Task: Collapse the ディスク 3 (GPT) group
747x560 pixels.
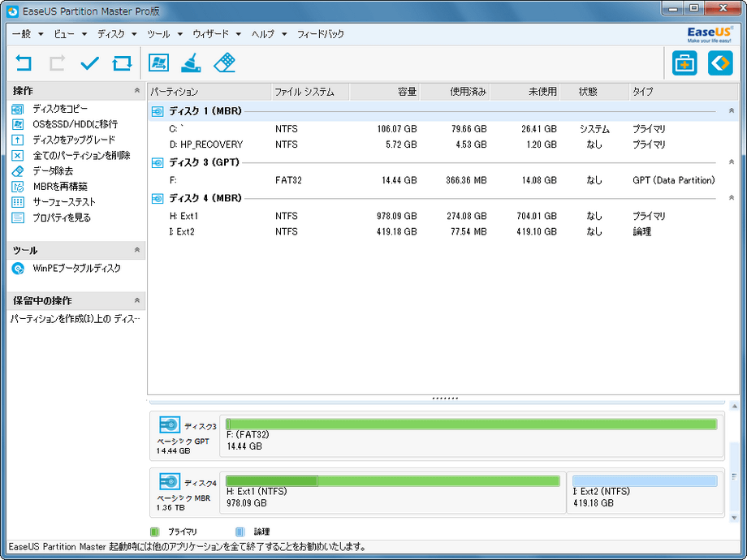Action: coord(732,162)
